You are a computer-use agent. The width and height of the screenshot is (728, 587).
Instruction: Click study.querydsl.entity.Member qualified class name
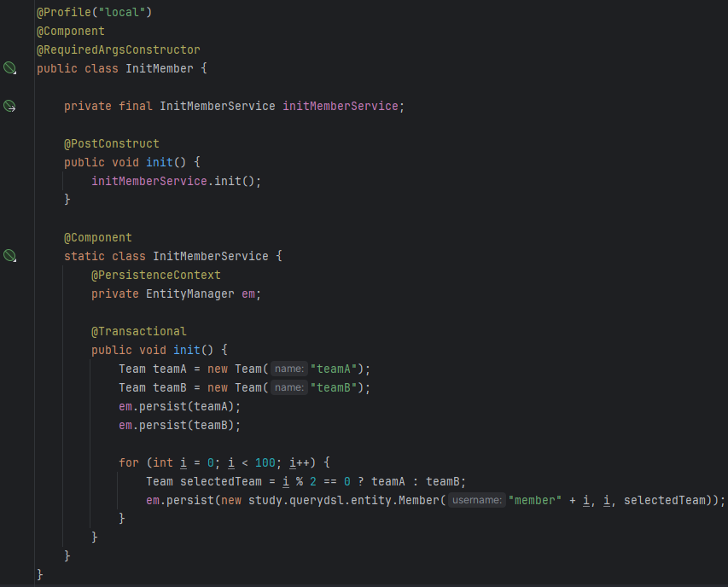[344, 500]
